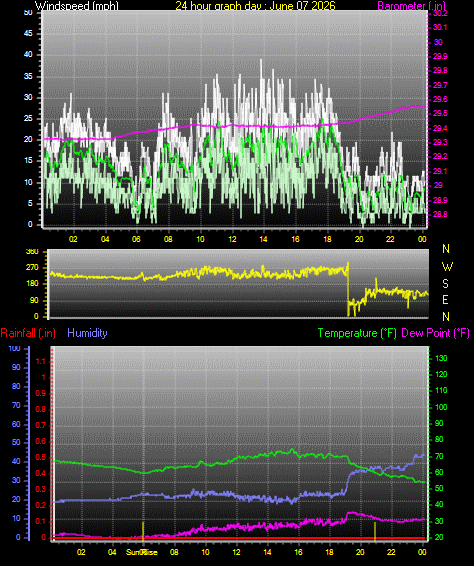This screenshot has width=474, height=566.
Task: Click the 100 humidity scale value
Action: [x=14, y=349]
